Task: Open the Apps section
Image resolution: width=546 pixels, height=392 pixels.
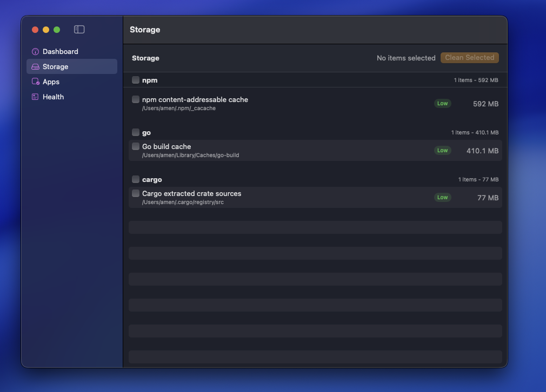Action: click(51, 82)
